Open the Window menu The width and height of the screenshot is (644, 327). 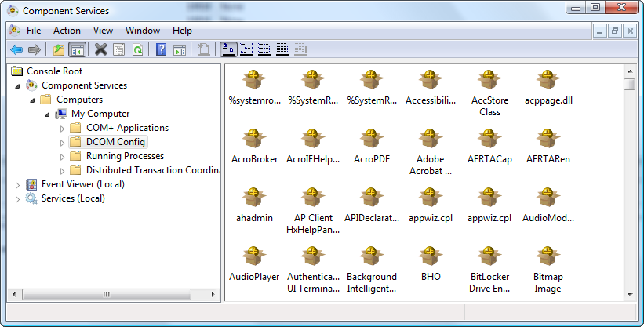143,31
